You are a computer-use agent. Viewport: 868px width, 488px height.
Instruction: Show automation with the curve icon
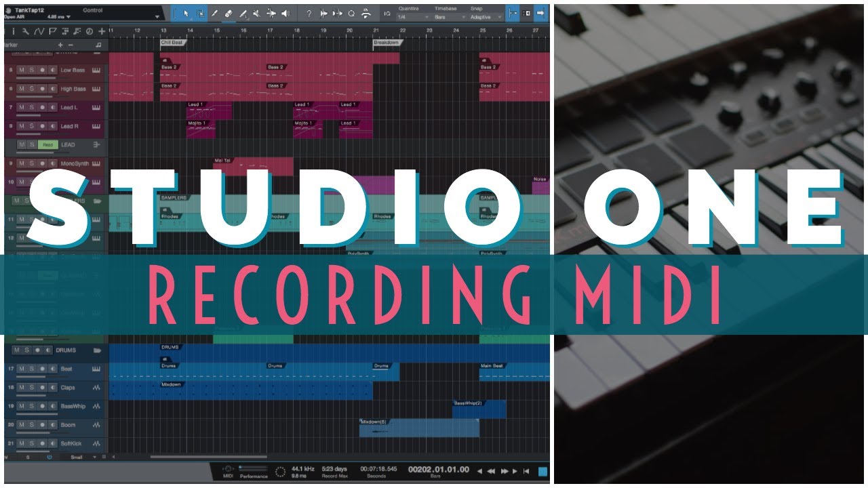tap(39, 31)
